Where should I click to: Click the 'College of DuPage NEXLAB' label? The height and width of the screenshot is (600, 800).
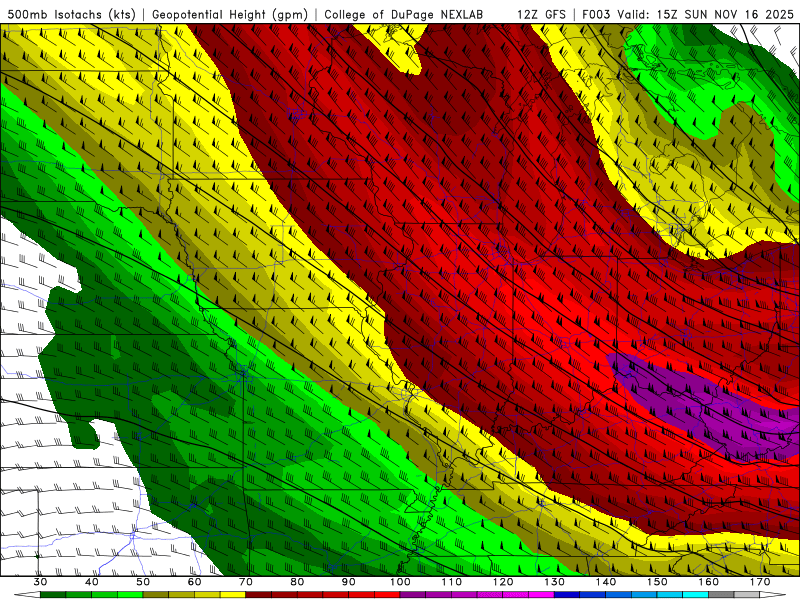coord(404,14)
